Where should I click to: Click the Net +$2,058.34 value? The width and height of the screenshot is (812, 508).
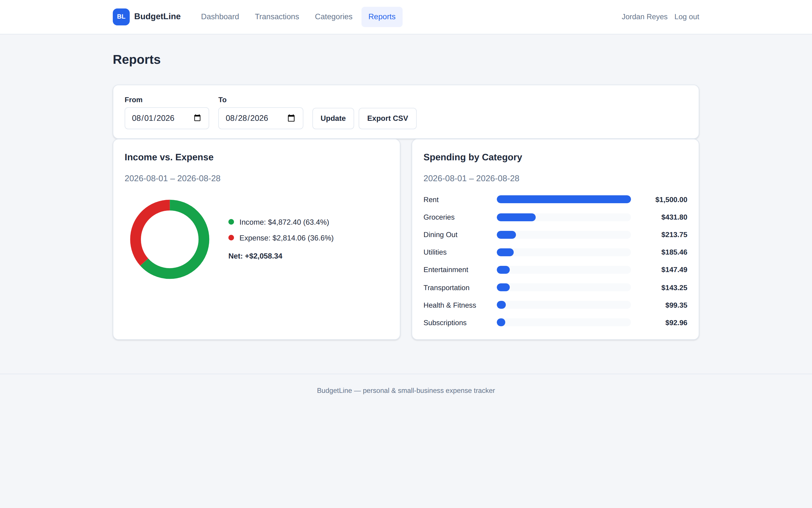(x=255, y=256)
